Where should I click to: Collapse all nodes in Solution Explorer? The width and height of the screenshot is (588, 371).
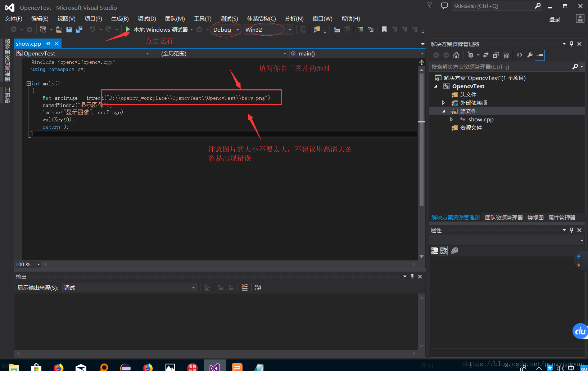[496, 55]
